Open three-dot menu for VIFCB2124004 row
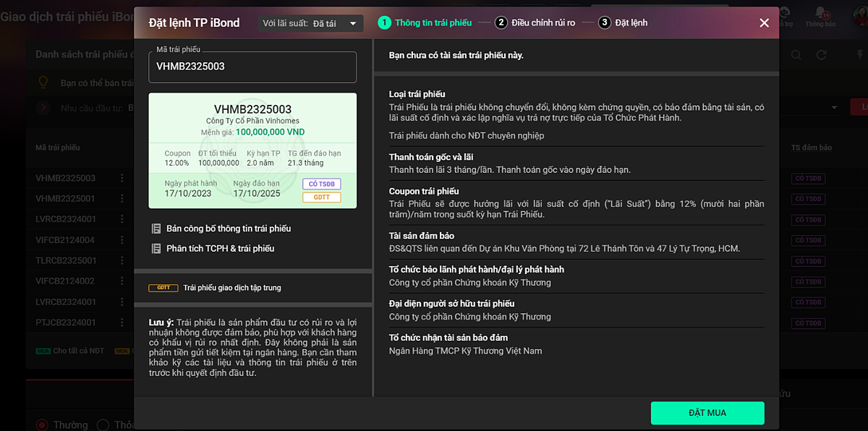The height and width of the screenshot is (431, 868). [x=122, y=239]
